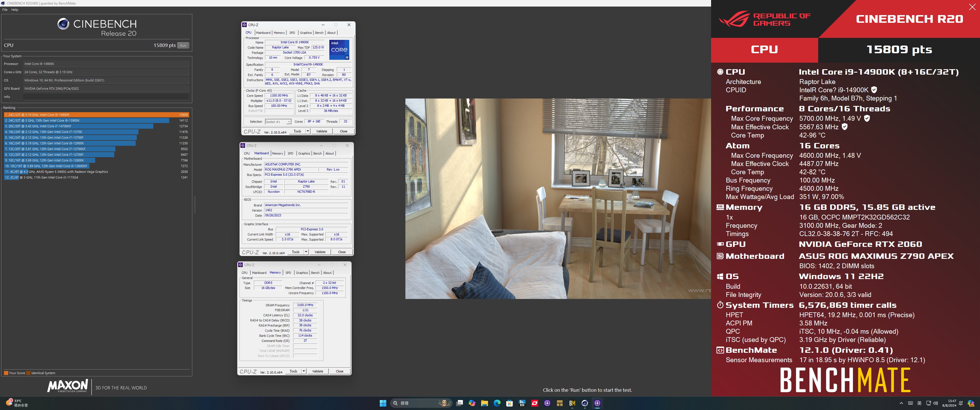The image size is (980, 410).
Task: Click the BenchMate section icon
Action: [720, 350]
